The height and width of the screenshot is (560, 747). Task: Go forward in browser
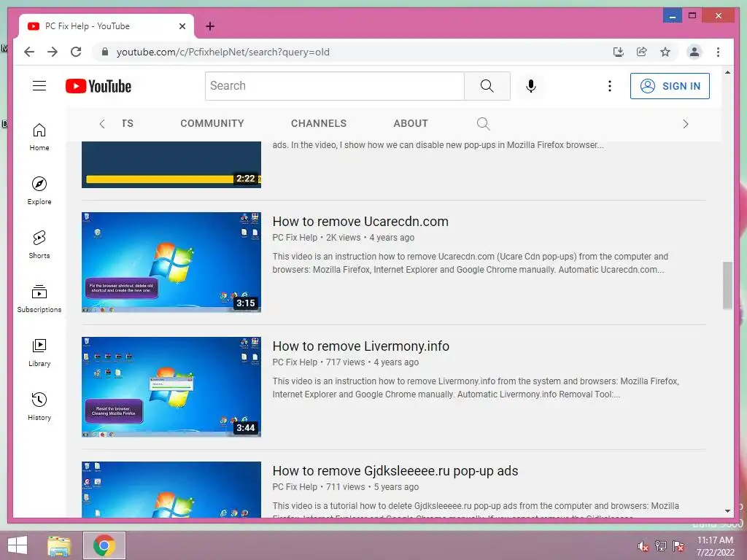(x=53, y=52)
